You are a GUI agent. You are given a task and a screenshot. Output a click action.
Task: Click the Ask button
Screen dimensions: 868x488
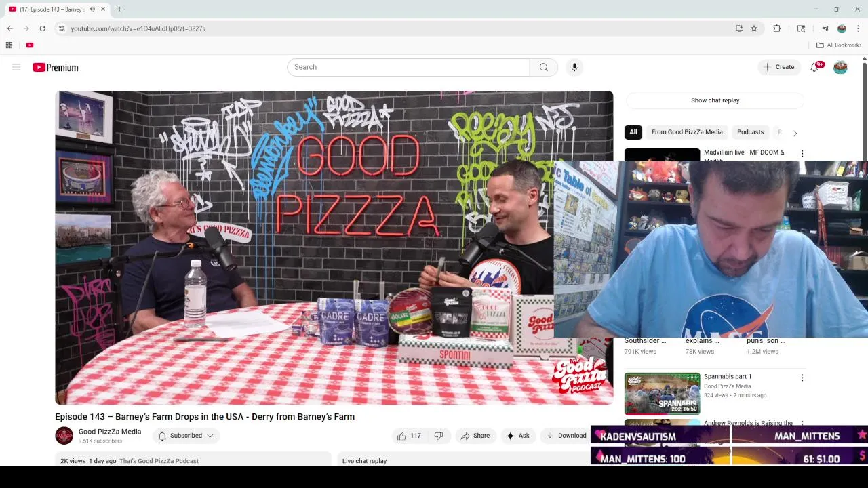[x=517, y=436]
